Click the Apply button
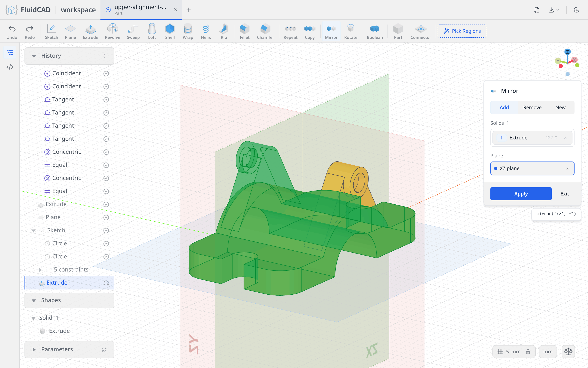This screenshot has width=588, height=368. point(521,194)
